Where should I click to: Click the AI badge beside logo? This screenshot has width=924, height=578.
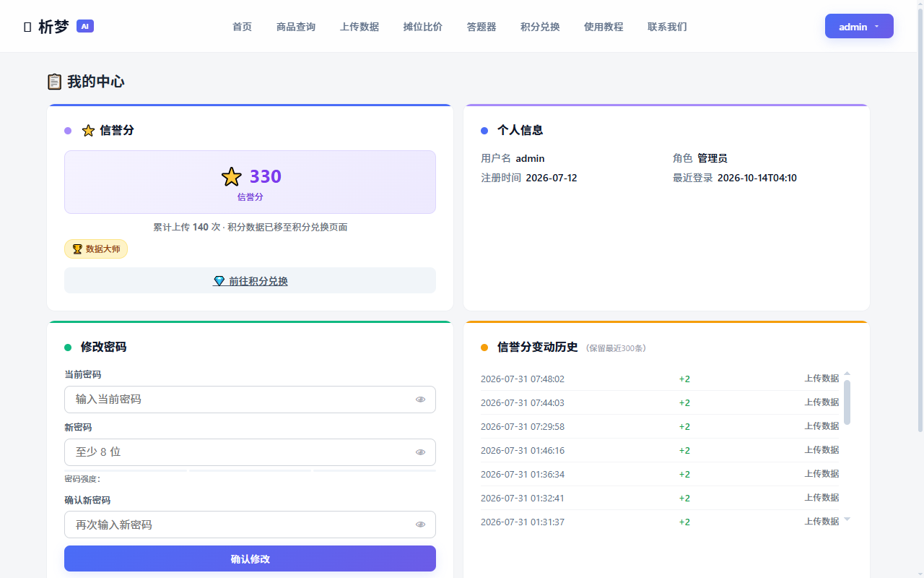coord(85,26)
